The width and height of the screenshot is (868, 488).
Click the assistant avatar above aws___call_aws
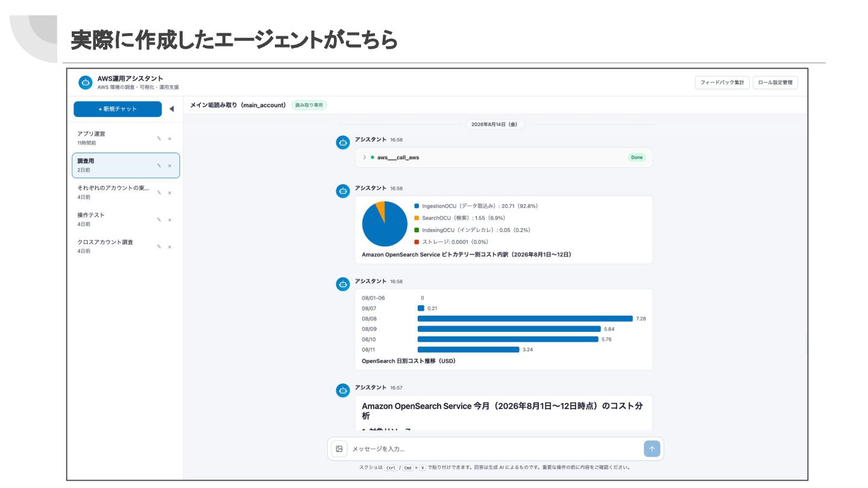tap(343, 142)
